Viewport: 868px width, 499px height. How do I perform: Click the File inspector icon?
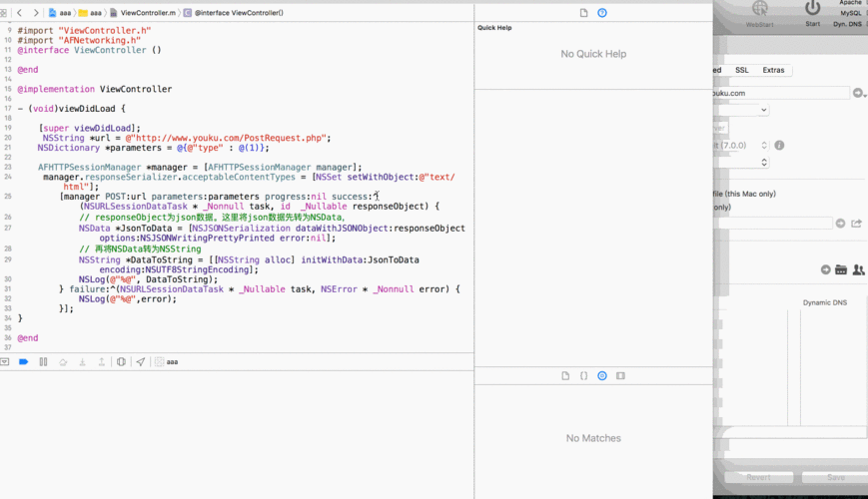584,13
